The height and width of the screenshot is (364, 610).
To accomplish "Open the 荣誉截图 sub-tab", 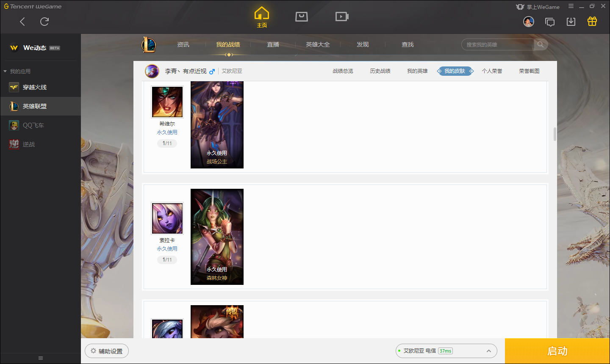I will click(529, 71).
